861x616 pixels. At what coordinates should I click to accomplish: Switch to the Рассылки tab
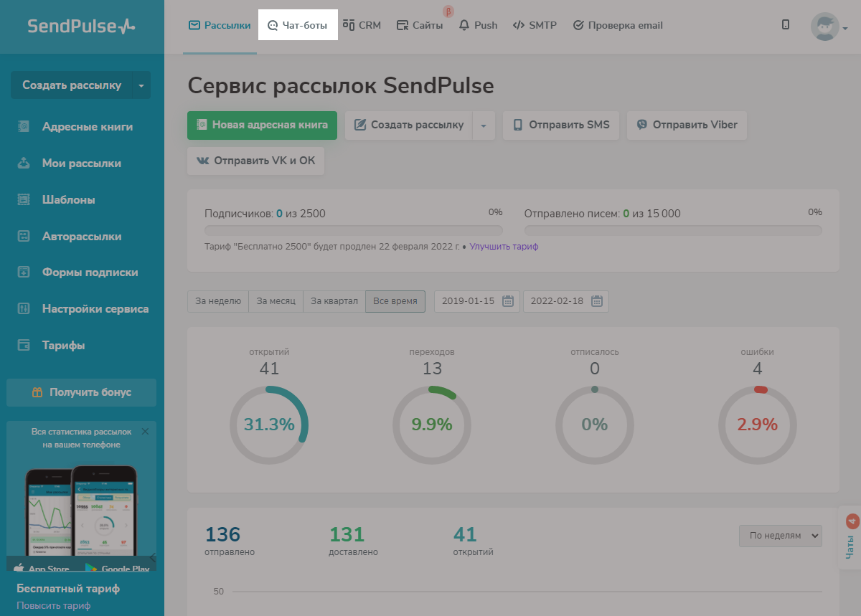(x=220, y=25)
